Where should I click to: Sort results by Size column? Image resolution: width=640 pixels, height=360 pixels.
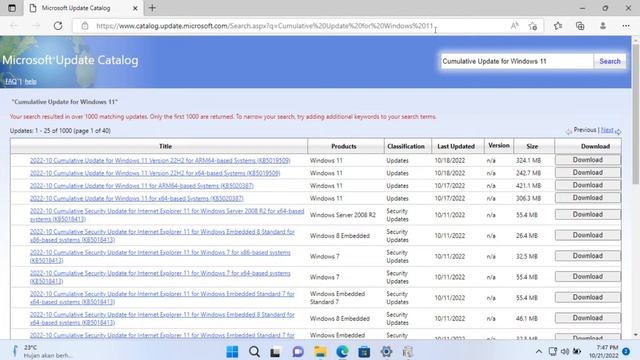click(x=532, y=146)
